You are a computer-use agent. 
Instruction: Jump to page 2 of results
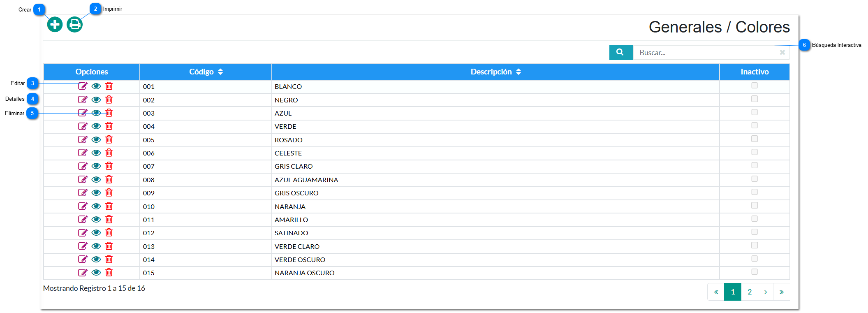pyautogui.click(x=749, y=292)
